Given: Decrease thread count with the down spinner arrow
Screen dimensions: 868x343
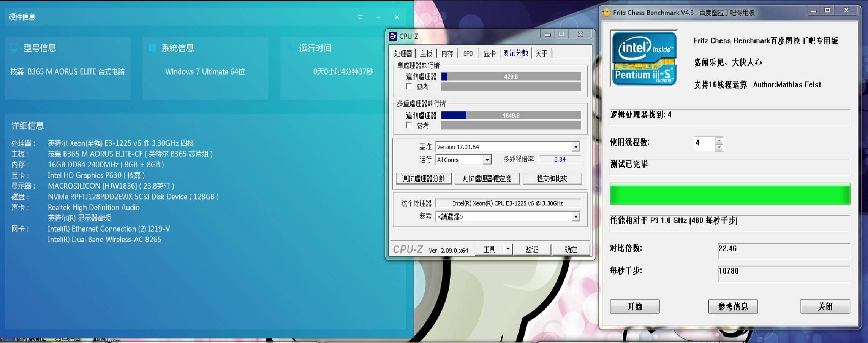Looking at the screenshot, I should point(719,148).
